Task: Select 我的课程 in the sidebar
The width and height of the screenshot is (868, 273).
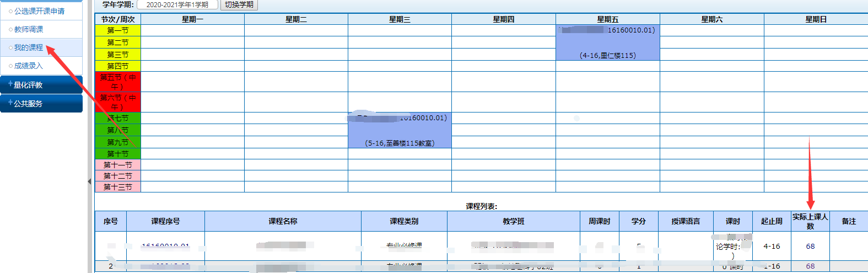Action: 29,48
